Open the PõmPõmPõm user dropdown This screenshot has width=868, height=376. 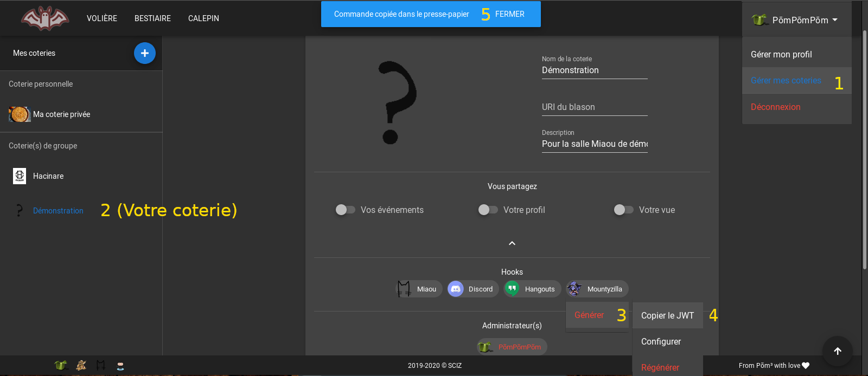coord(795,20)
